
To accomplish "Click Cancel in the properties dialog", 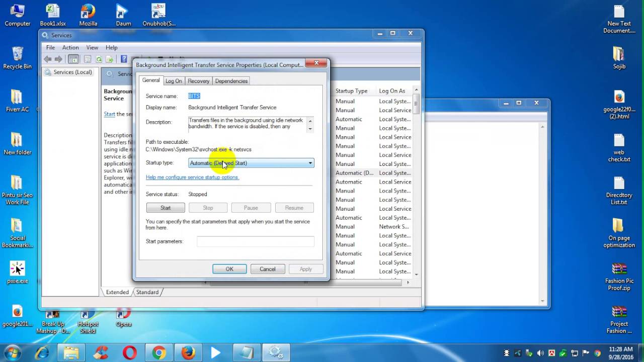I will coord(268,269).
